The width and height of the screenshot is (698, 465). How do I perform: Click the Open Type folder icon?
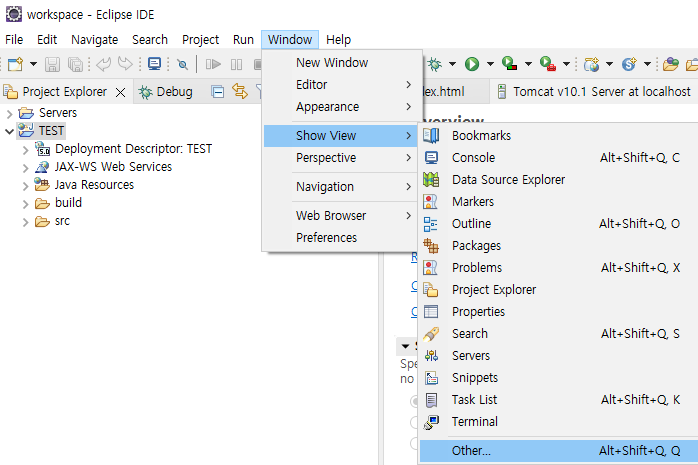point(670,65)
